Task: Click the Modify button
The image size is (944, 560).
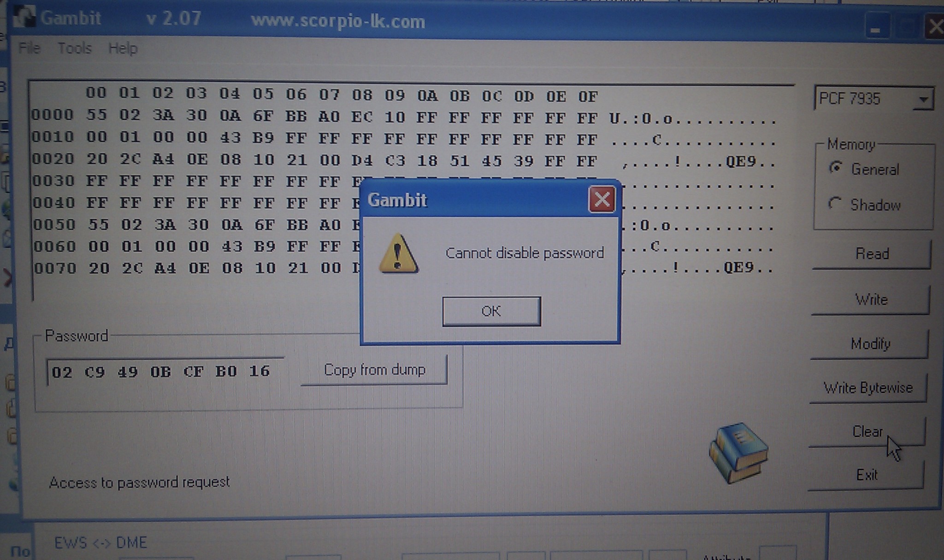Action: [x=869, y=344]
